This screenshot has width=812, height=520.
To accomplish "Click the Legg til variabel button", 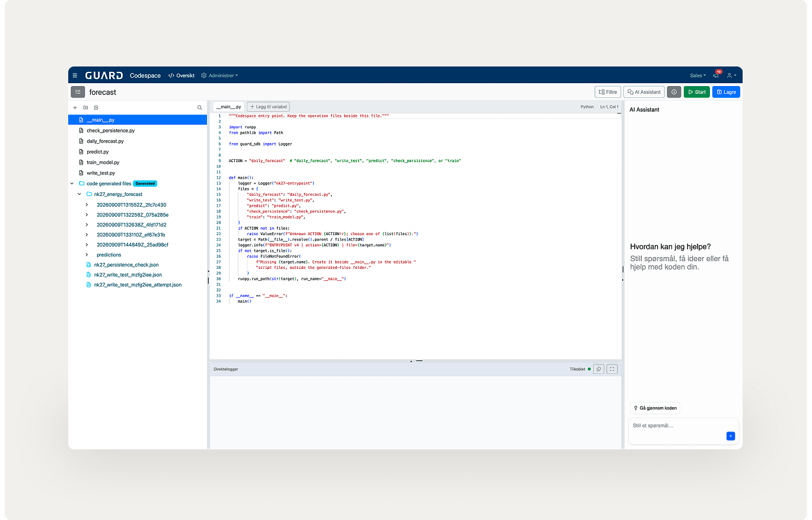I will pos(268,107).
